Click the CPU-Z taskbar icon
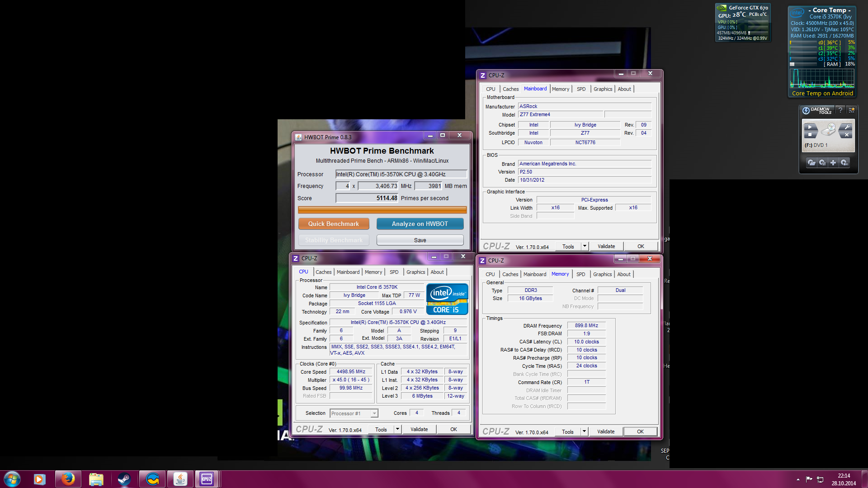The width and height of the screenshot is (868, 488). click(207, 479)
